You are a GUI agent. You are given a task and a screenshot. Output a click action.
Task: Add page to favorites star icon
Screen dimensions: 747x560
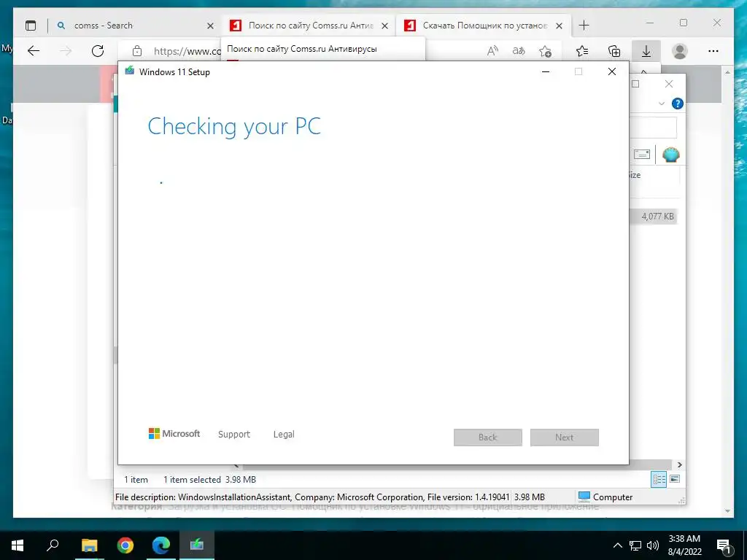tap(545, 51)
